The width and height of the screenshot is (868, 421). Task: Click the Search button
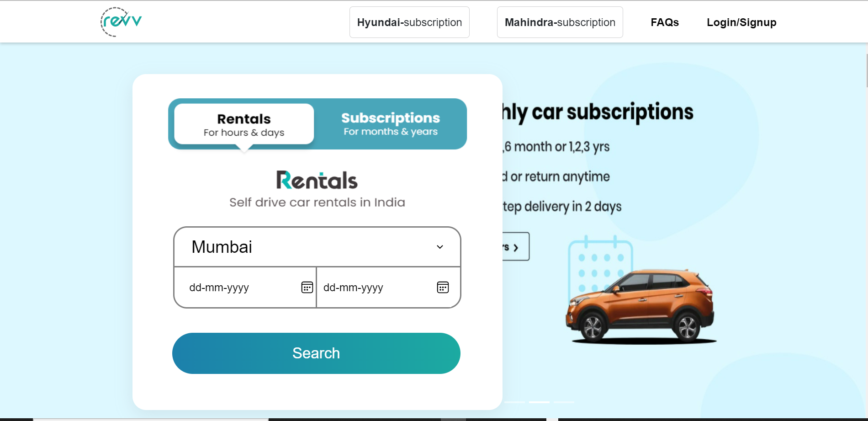click(x=316, y=353)
